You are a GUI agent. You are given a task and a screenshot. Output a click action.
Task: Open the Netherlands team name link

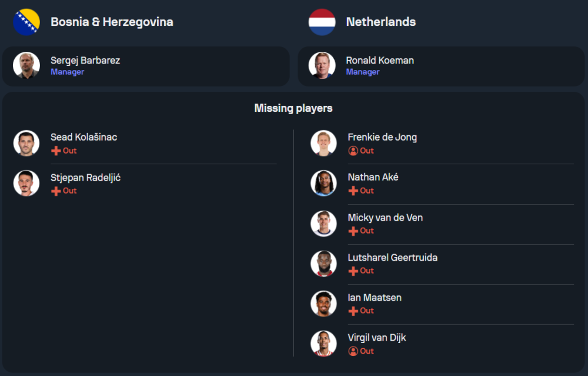[380, 22]
